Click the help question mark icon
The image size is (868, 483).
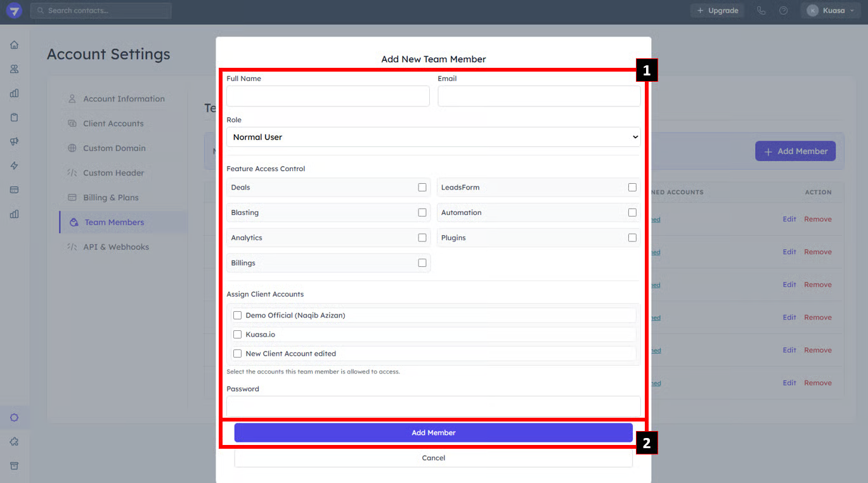click(784, 11)
